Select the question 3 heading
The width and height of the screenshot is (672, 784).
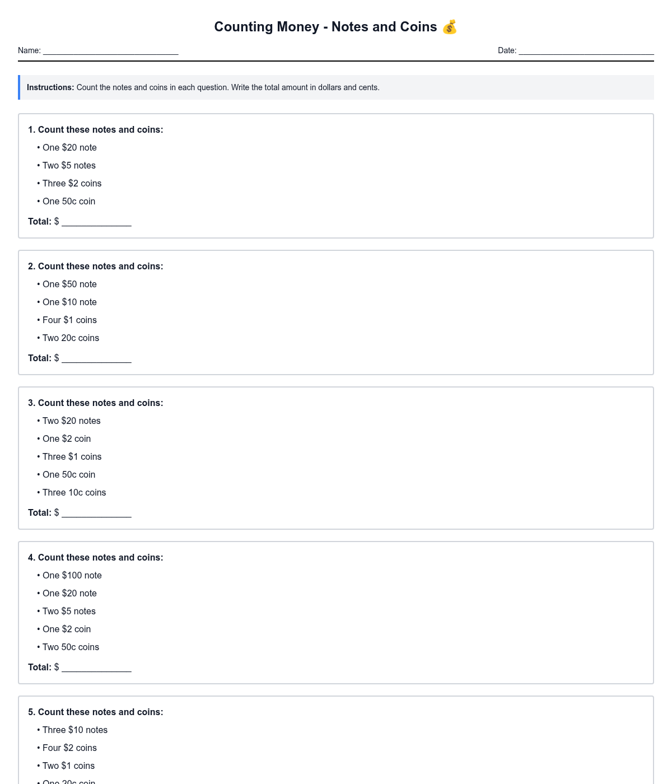click(96, 403)
